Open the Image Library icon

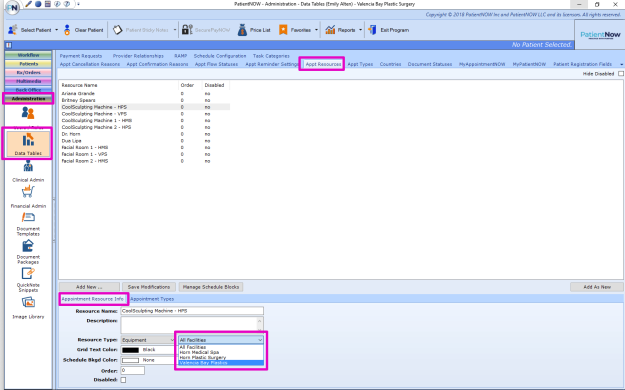tap(28, 303)
